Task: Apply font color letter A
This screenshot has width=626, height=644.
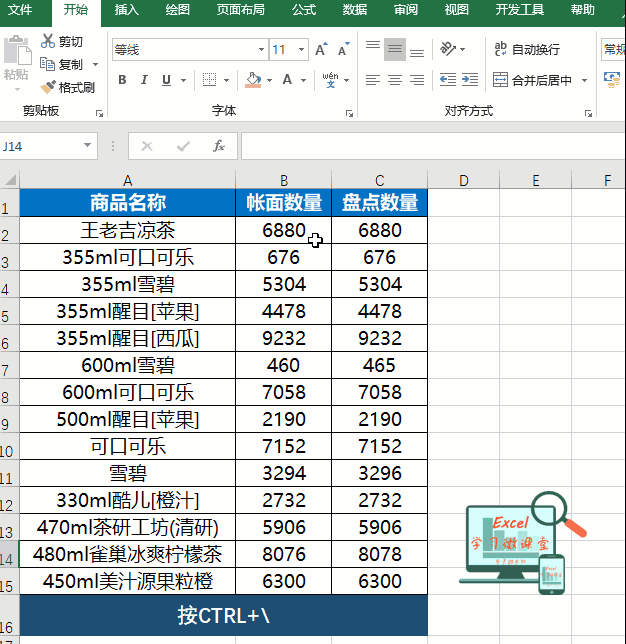Action: tap(287, 80)
